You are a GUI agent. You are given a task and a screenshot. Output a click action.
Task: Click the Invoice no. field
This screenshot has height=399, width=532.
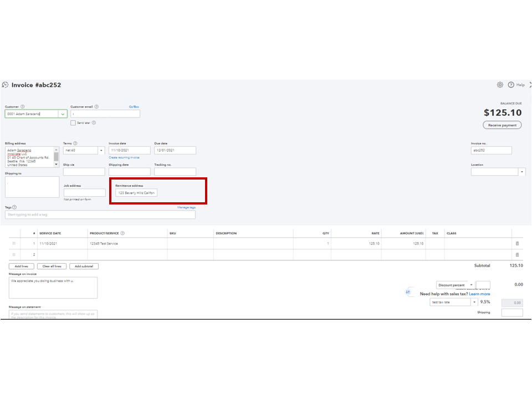(492, 150)
